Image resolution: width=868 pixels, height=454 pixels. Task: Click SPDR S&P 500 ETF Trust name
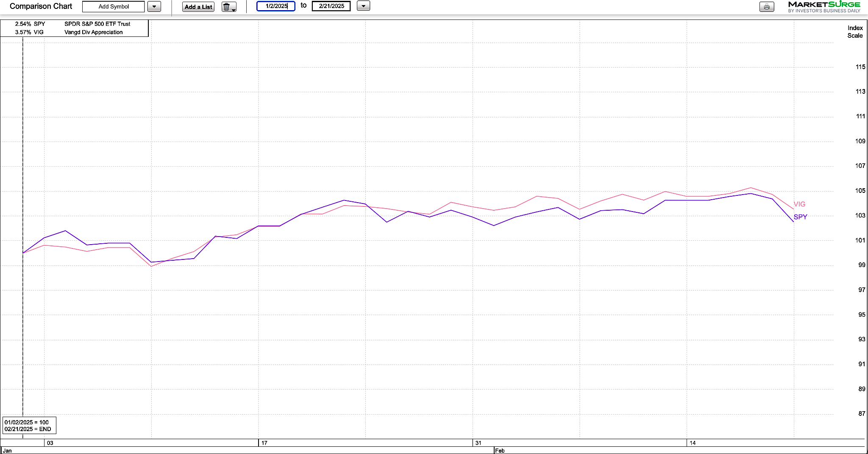pos(97,24)
